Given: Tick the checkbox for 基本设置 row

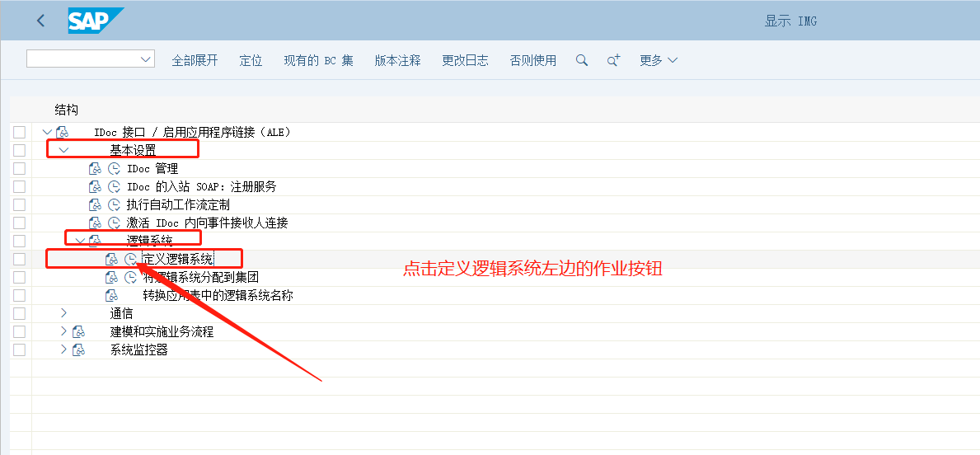Looking at the screenshot, I should tap(19, 150).
